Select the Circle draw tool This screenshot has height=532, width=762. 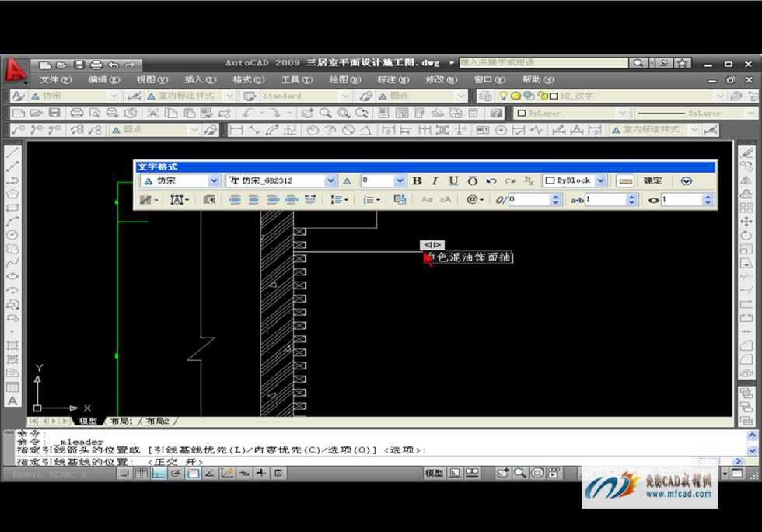(x=12, y=236)
